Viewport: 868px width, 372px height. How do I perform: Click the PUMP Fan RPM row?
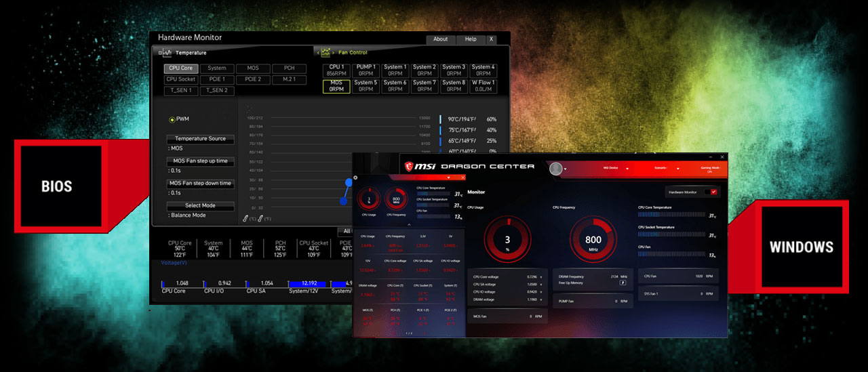click(x=593, y=301)
